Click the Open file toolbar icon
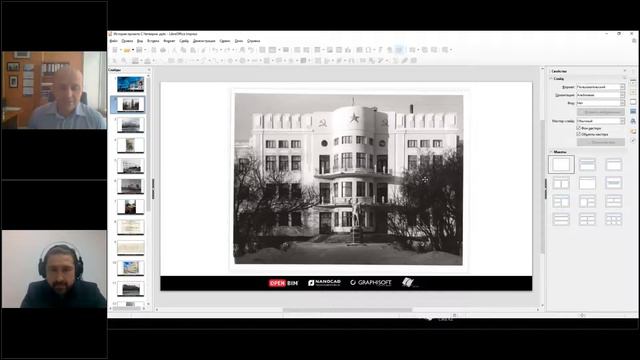 point(127,50)
